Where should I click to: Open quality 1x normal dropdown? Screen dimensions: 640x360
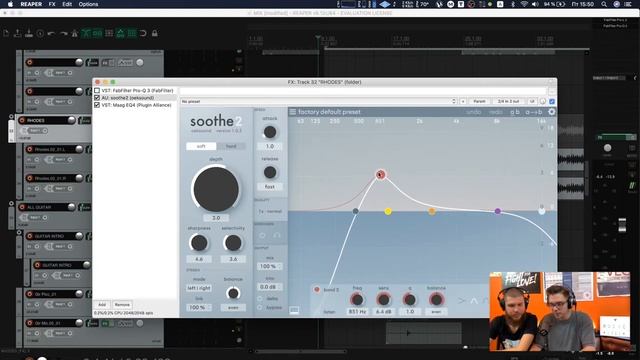click(270, 211)
